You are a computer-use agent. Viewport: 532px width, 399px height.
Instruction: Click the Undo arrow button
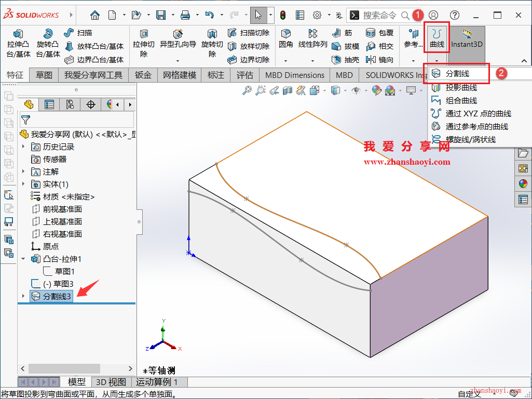coord(210,15)
